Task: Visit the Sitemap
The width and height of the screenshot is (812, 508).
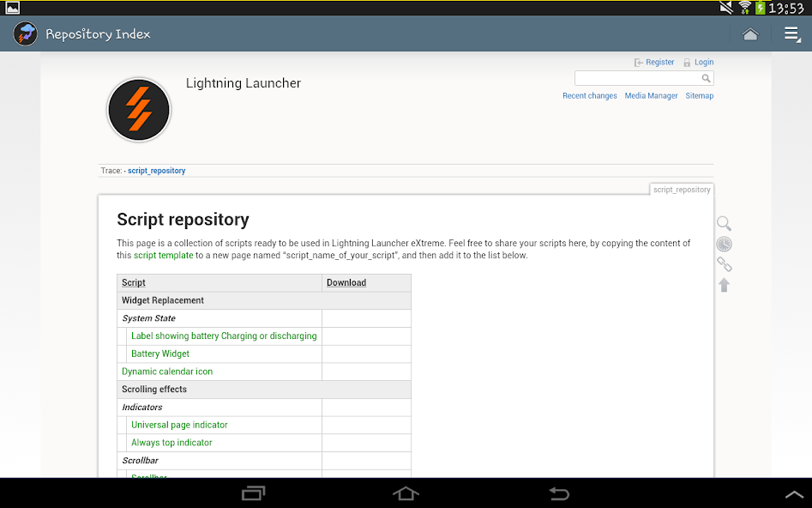Action: 699,95
